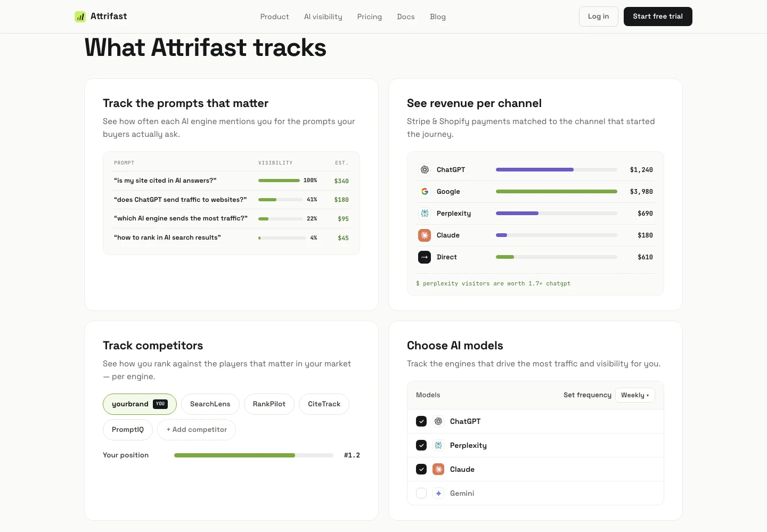Click the 100% visibility bar
767x532 pixels.
(x=279, y=181)
